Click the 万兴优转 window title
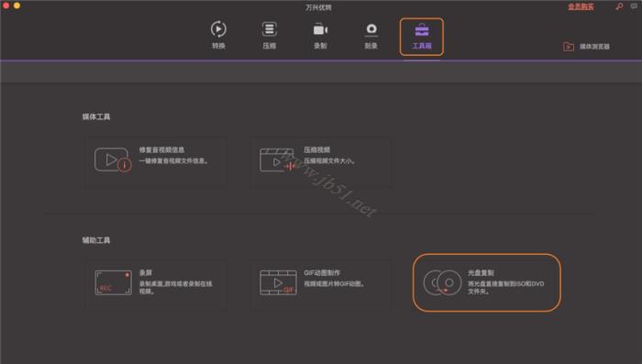This screenshot has width=642, height=364. coord(318,7)
